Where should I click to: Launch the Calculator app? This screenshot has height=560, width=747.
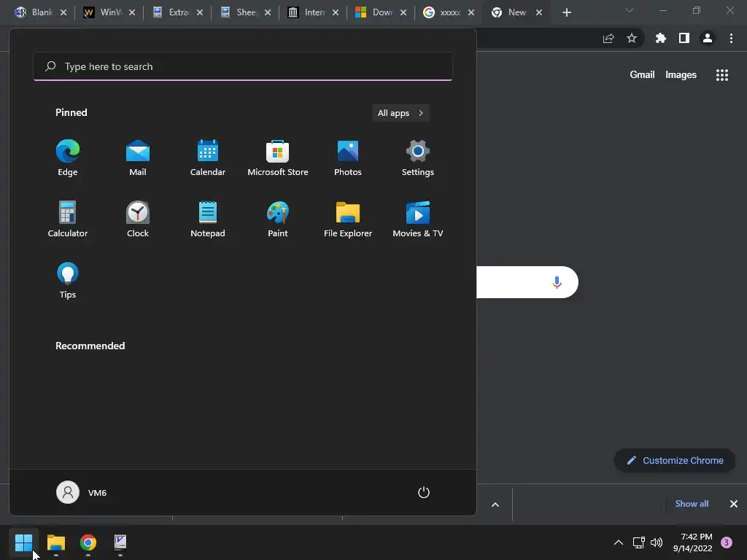(x=68, y=219)
